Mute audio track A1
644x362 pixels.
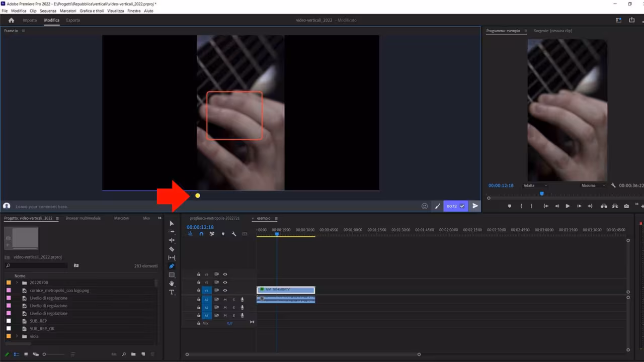coord(225,300)
